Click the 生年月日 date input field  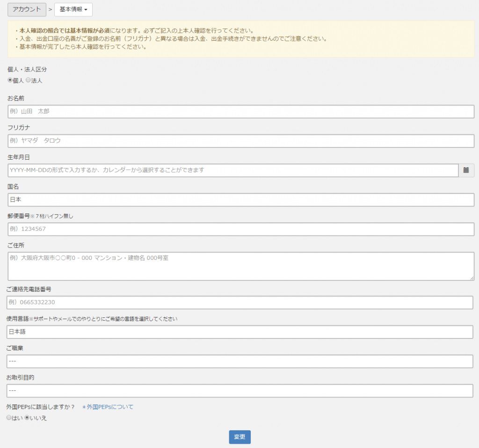coord(232,170)
